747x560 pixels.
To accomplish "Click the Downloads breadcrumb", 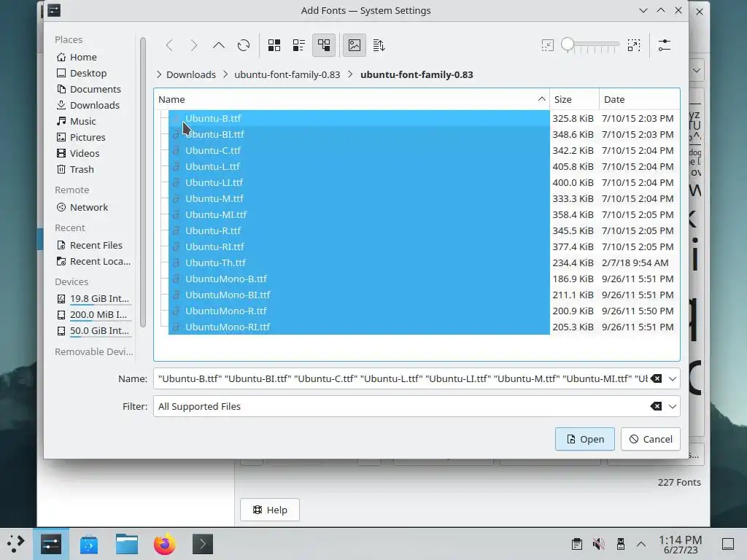I will pos(191,75).
